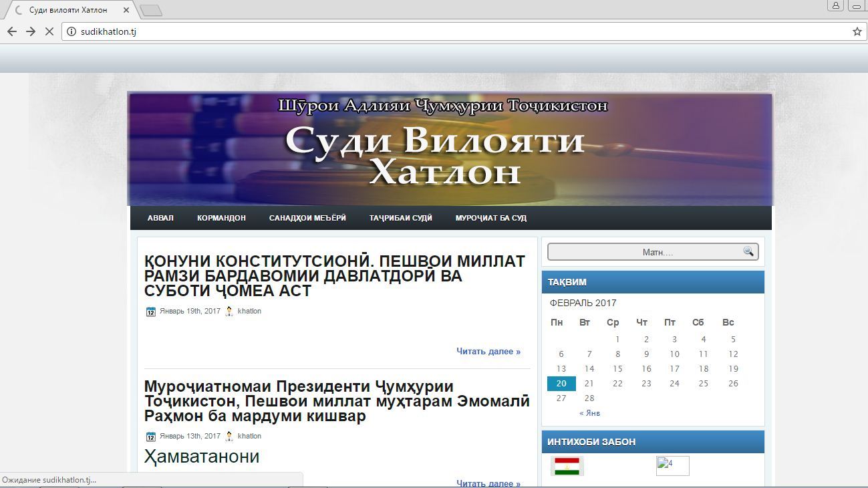Image resolution: width=868 pixels, height=488 pixels.
Task: Select the Tajik flag language icon
Action: click(567, 465)
